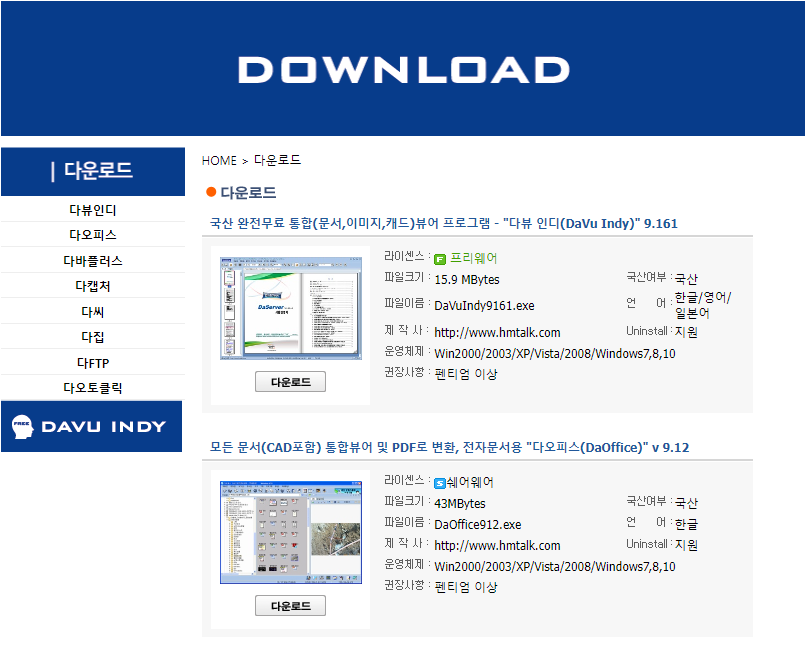Open the DaOffice v 9.12 title link
This screenshot has width=805, height=645.
[x=449, y=447]
